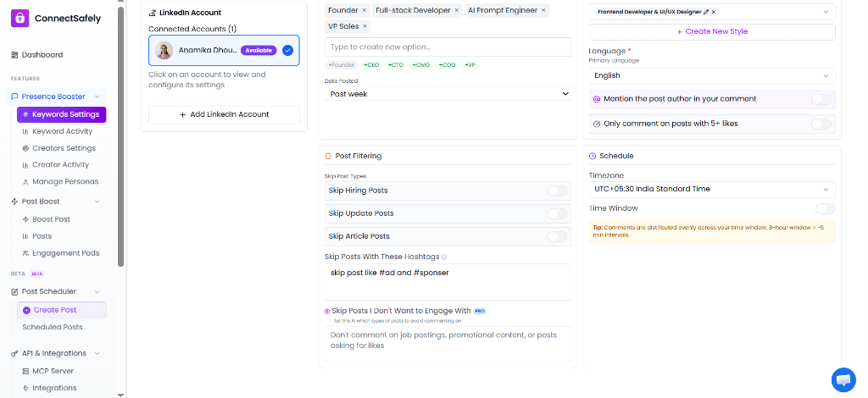Toggle Mention the post author in your comment
868x398 pixels.
coord(821,100)
